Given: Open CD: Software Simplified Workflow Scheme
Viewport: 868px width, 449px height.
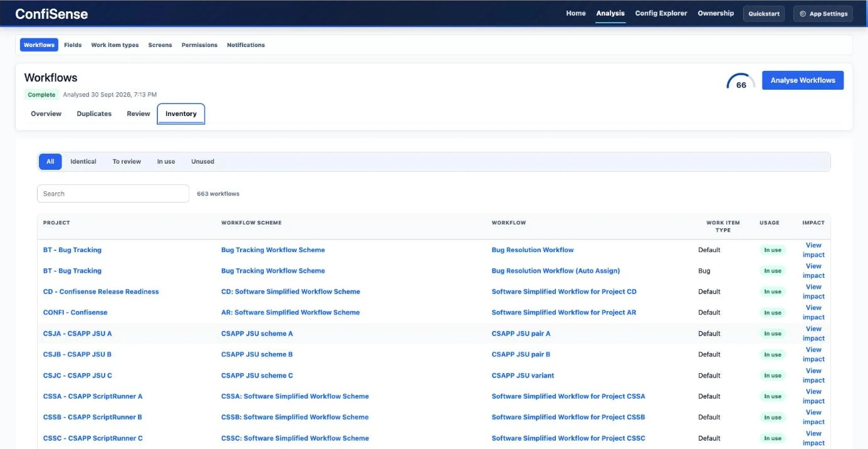Looking at the screenshot, I should point(291,292).
